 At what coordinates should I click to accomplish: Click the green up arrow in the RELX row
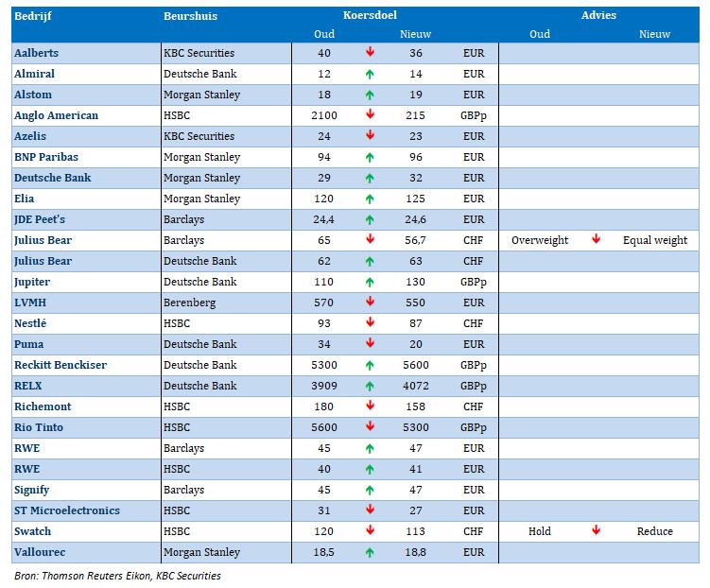pyautogui.click(x=370, y=386)
